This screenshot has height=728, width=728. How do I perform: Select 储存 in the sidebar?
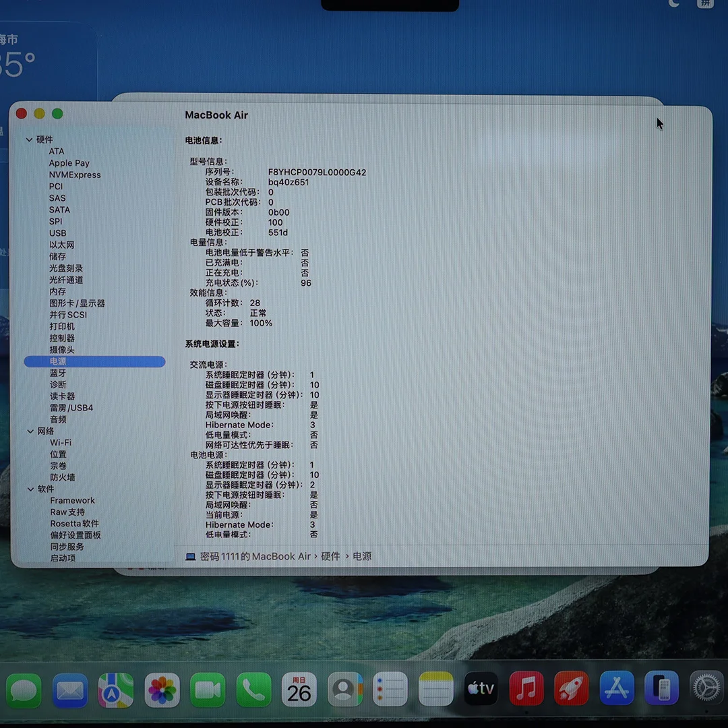coord(57,256)
